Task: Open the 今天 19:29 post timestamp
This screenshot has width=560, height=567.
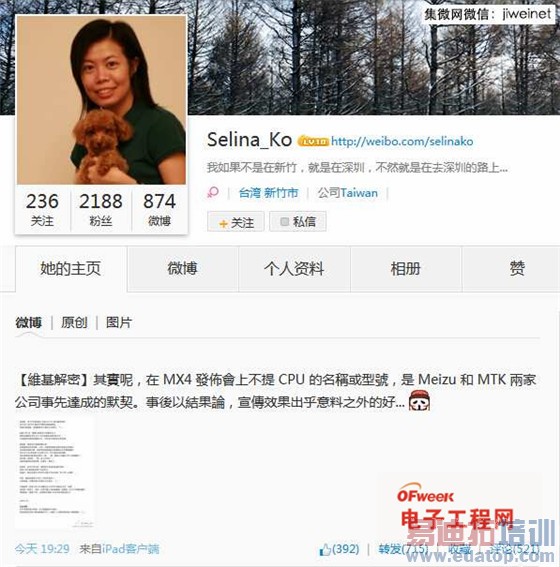Action: pyautogui.click(x=42, y=549)
